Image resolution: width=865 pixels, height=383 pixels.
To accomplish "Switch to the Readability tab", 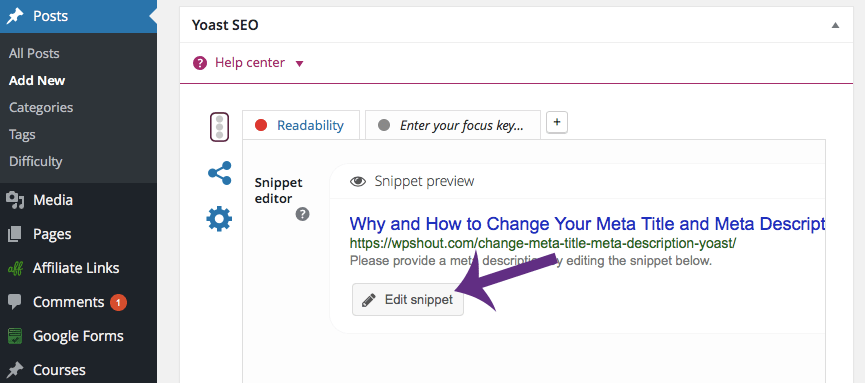I will 301,125.
